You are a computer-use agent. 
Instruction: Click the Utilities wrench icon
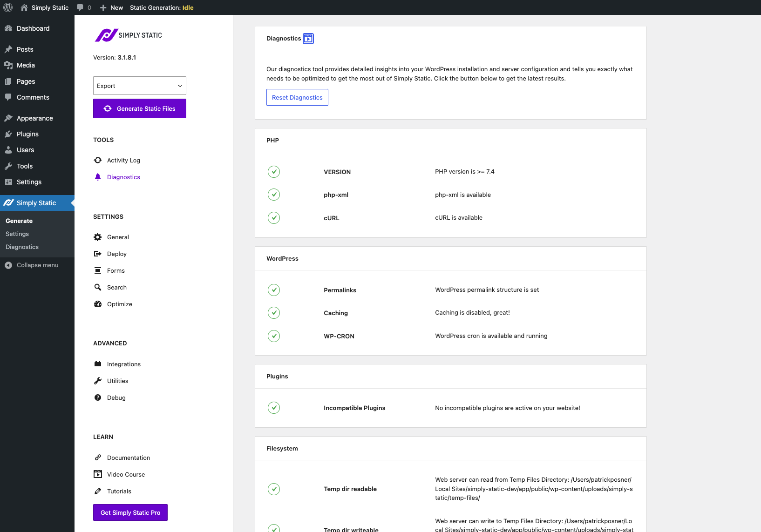click(98, 381)
